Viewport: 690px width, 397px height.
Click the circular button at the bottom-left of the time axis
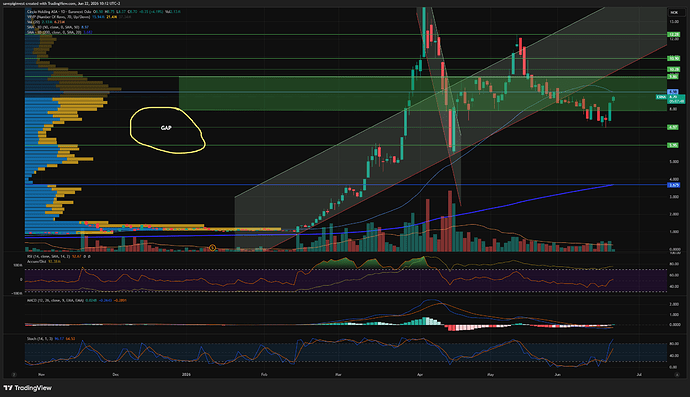pyautogui.click(x=14, y=375)
